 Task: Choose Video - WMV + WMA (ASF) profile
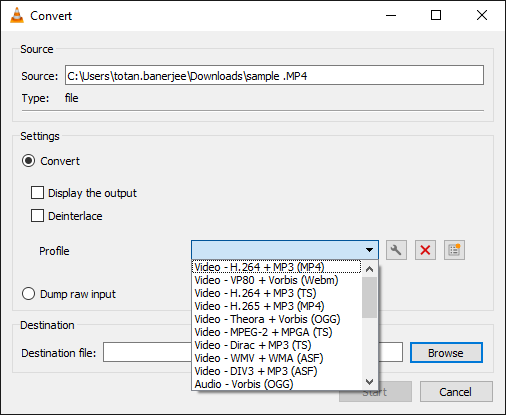point(276,358)
